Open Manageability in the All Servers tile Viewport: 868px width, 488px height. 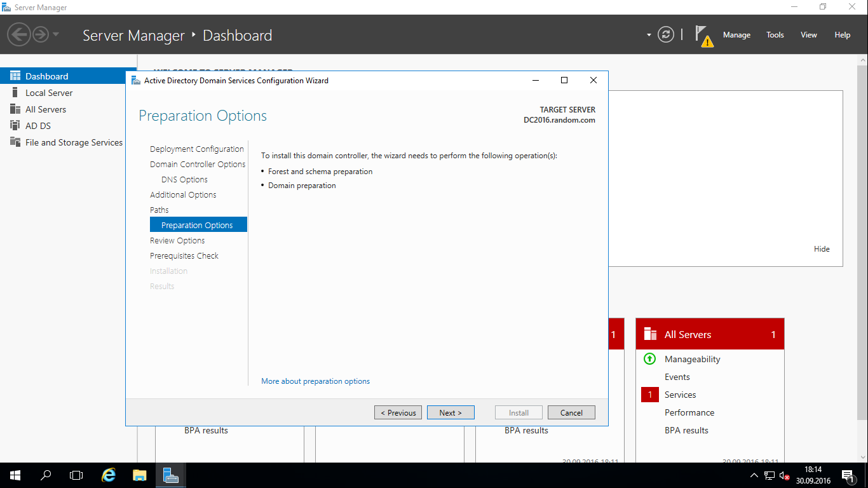[x=692, y=359]
